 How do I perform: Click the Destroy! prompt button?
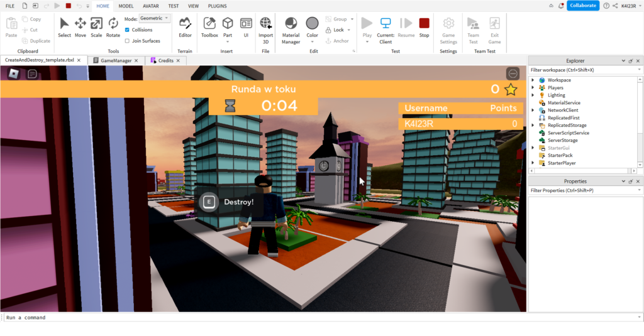[230, 202]
